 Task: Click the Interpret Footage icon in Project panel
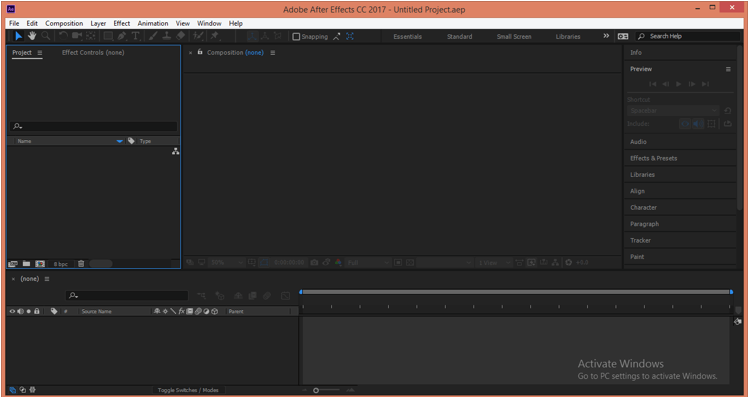pyautogui.click(x=13, y=265)
